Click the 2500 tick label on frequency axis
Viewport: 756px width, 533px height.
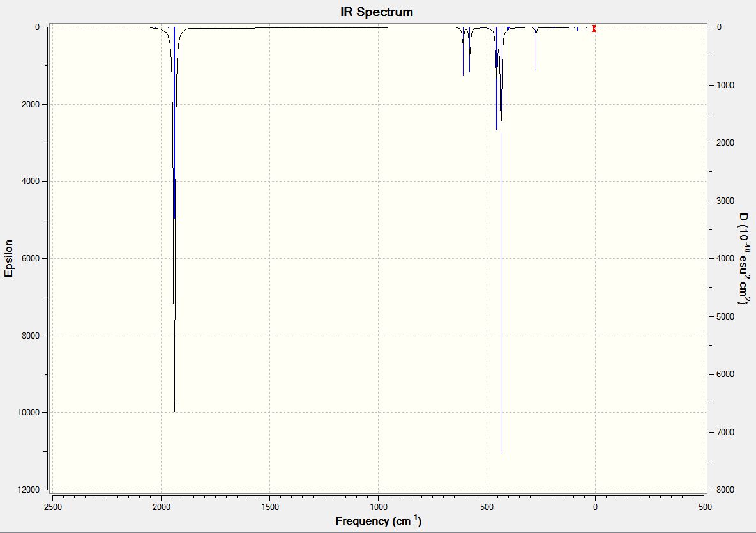tap(53, 507)
